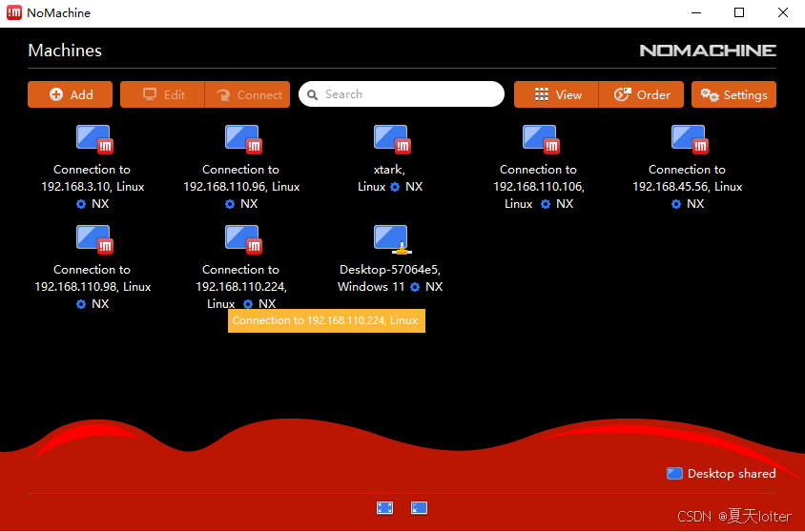Click the "Machines" heading text
Image resolution: width=805 pixels, height=532 pixels.
[65, 51]
